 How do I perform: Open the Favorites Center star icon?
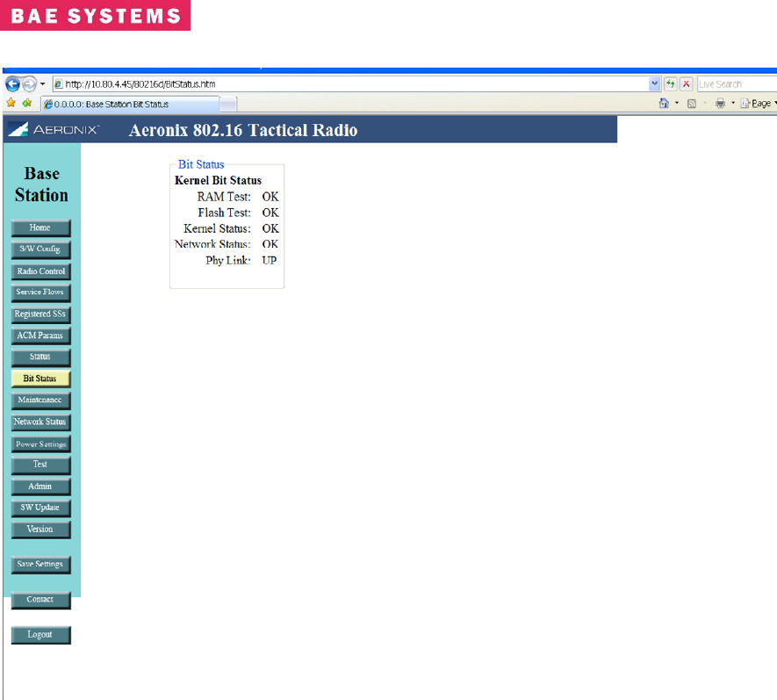coord(11,103)
